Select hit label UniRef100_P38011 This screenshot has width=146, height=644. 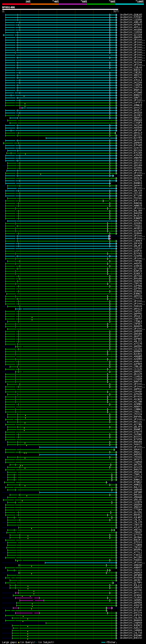coord(131,555)
